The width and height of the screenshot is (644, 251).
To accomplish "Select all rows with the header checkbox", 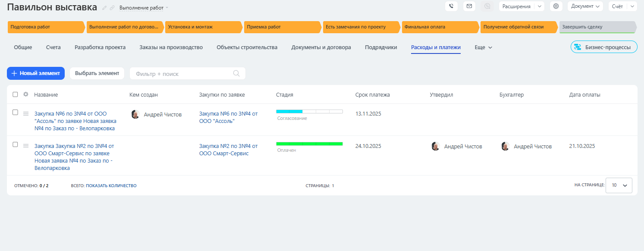I will 16,94.
